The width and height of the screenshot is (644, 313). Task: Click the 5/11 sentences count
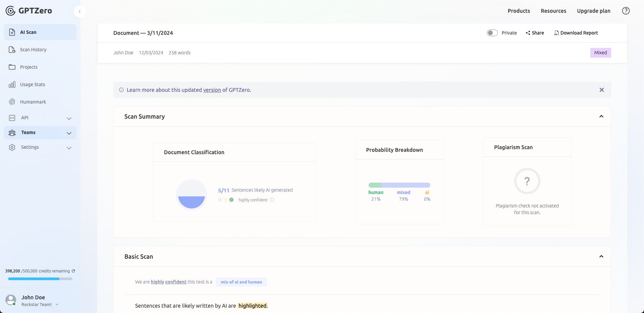click(224, 190)
